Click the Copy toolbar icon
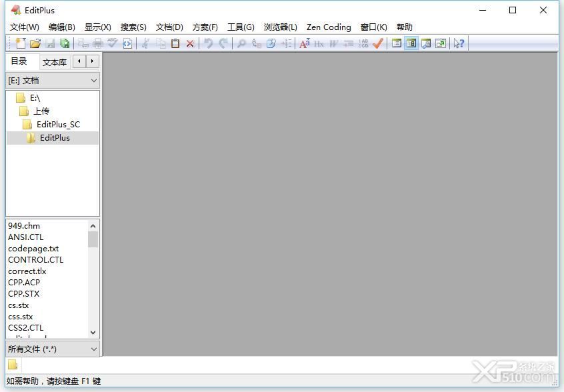 pyautogui.click(x=161, y=43)
